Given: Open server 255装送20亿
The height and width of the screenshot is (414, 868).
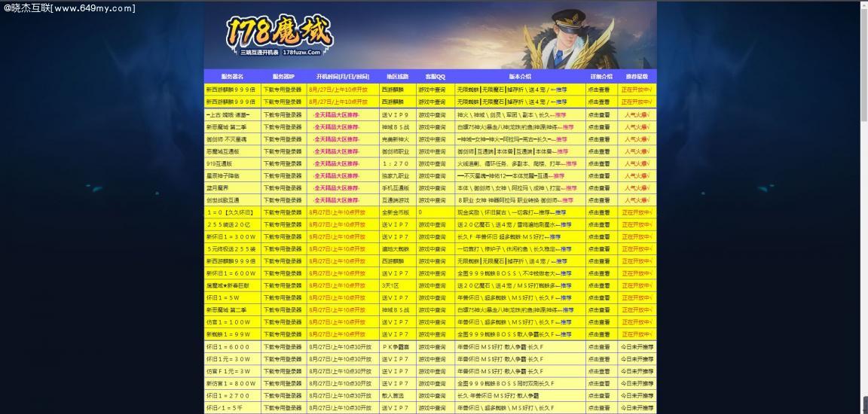Looking at the screenshot, I should tap(228, 224).
